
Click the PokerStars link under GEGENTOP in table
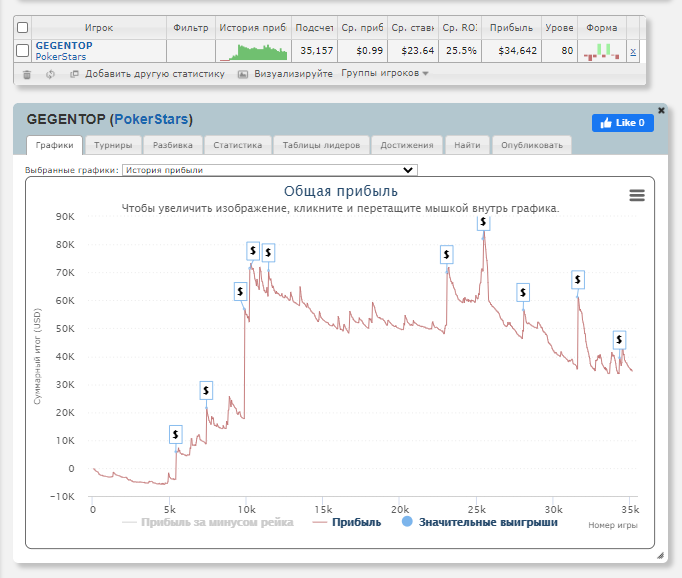[60, 57]
